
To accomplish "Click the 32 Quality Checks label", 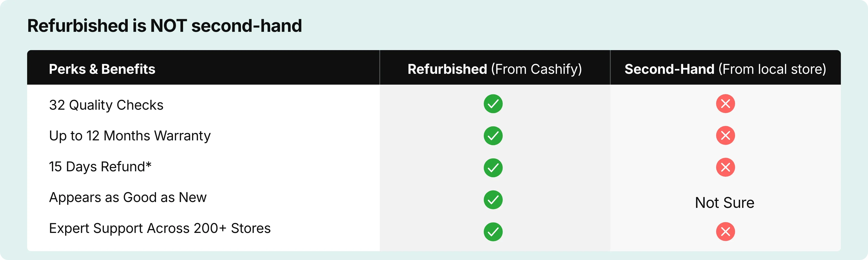I will tap(106, 105).
